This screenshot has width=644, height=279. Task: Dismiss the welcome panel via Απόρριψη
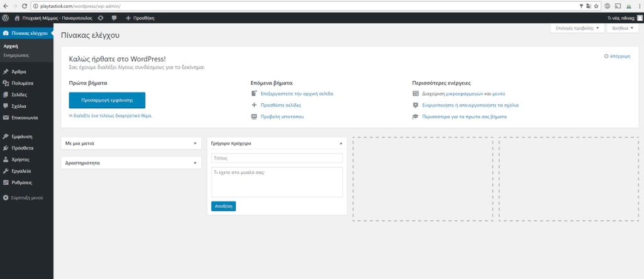click(x=618, y=56)
